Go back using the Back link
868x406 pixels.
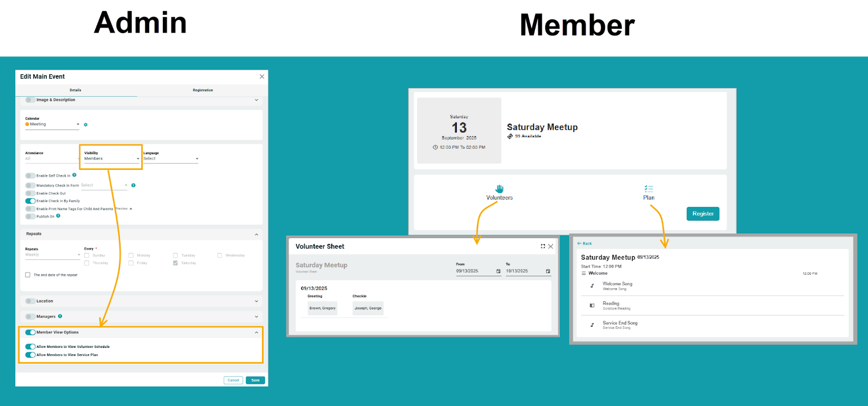(584, 244)
